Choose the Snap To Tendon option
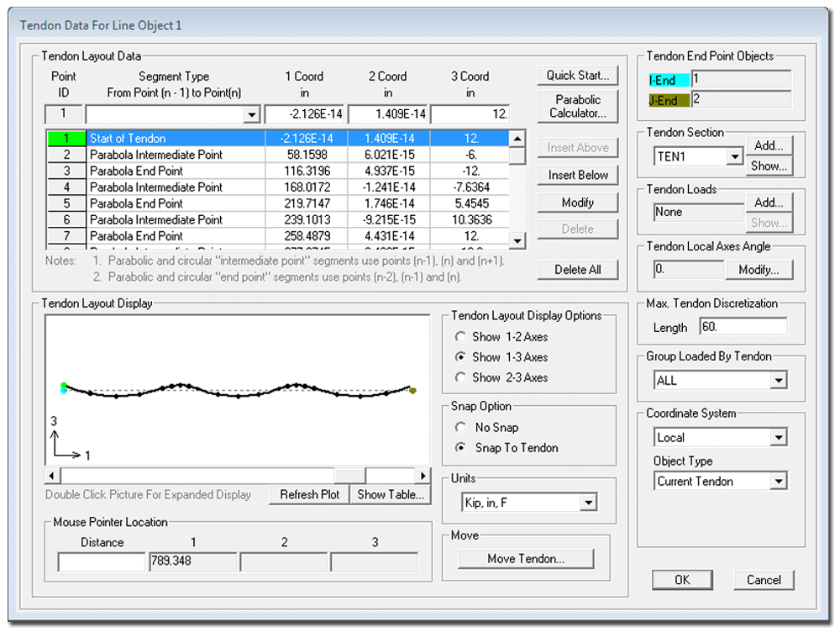 click(x=459, y=448)
